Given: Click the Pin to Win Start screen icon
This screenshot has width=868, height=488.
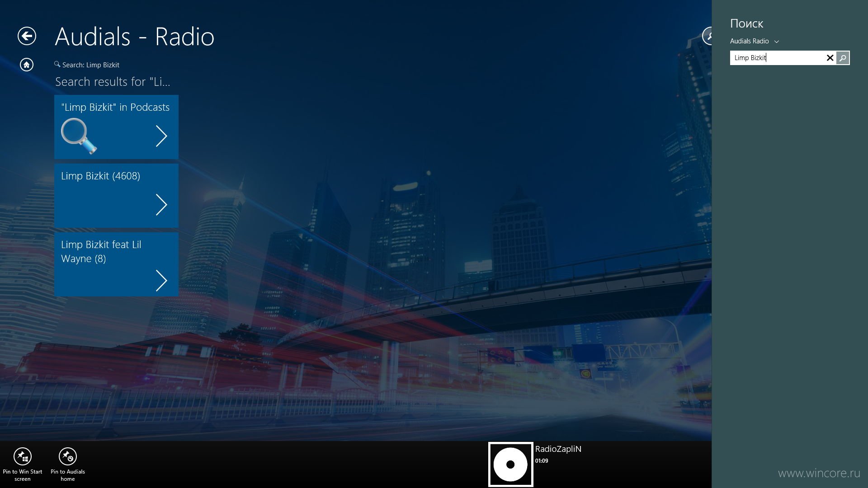Looking at the screenshot, I should [x=23, y=456].
